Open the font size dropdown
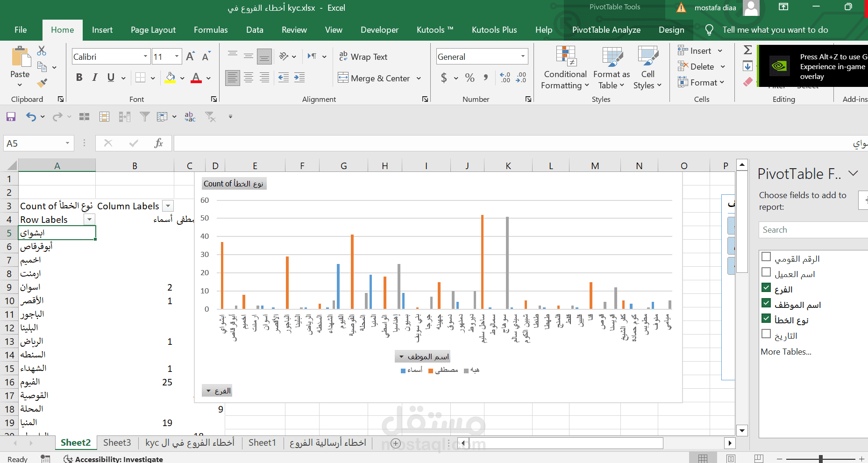The image size is (868, 463). pyautogui.click(x=177, y=57)
